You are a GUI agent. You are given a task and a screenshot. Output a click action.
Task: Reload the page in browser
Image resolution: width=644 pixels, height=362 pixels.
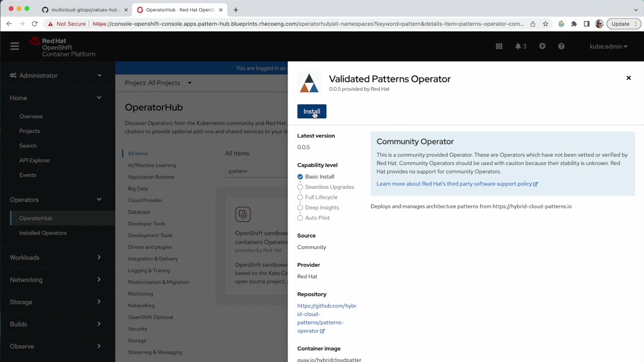pyautogui.click(x=34, y=24)
